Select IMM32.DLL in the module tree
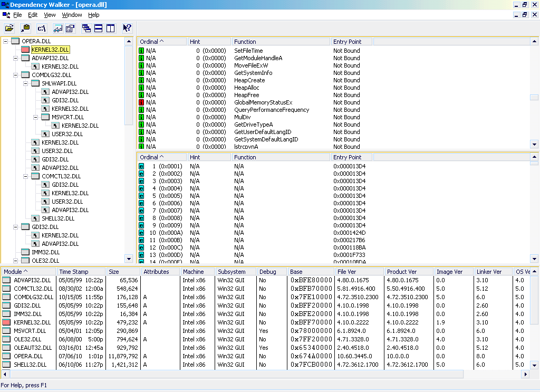 click(46, 252)
